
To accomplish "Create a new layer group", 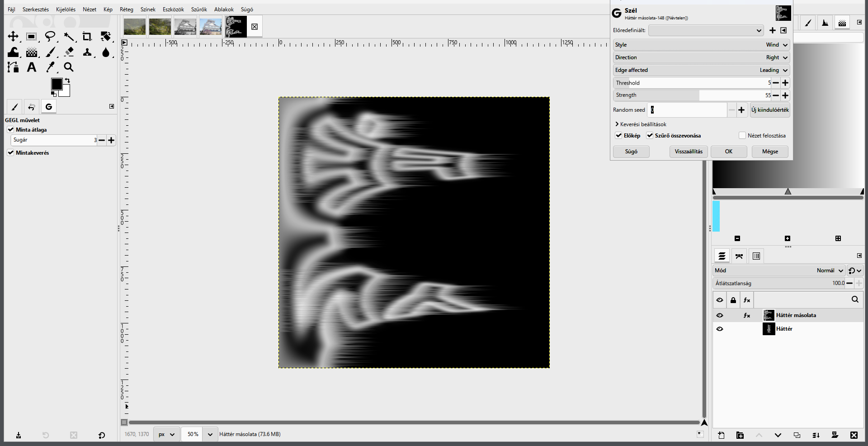I will point(740,435).
